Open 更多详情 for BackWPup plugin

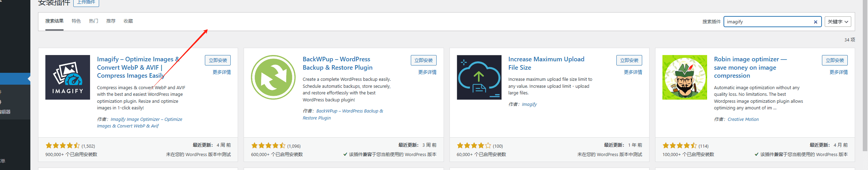(x=428, y=72)
